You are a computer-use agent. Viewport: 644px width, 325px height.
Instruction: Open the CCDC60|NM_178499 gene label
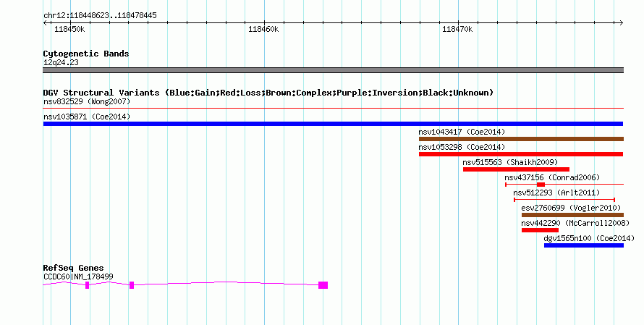[x=78, y=277]
